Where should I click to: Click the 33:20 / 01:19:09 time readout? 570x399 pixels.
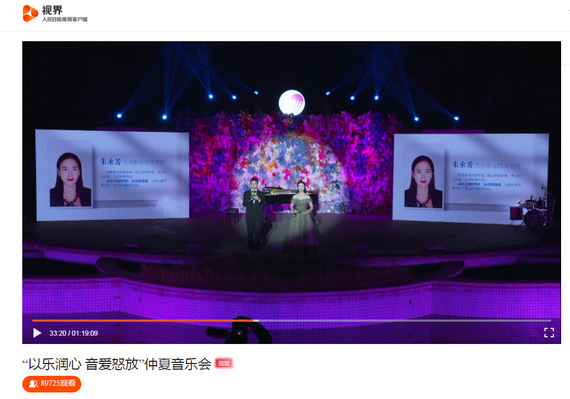coord(73,333)
